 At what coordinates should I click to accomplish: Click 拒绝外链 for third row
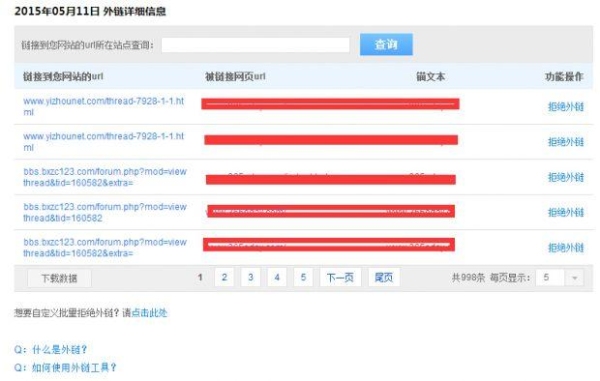[x=566, y=177]
